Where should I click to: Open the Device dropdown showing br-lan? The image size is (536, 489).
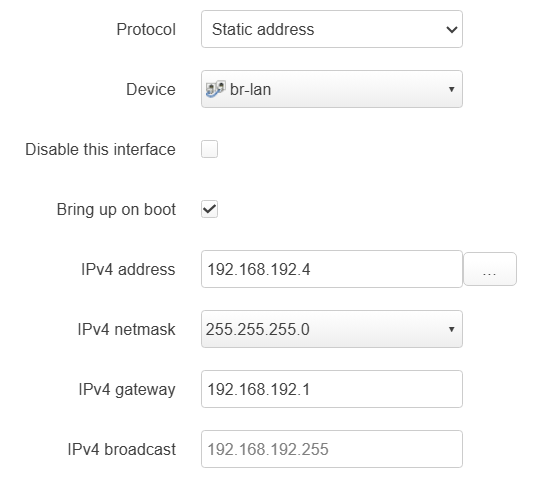click(332, 89)
